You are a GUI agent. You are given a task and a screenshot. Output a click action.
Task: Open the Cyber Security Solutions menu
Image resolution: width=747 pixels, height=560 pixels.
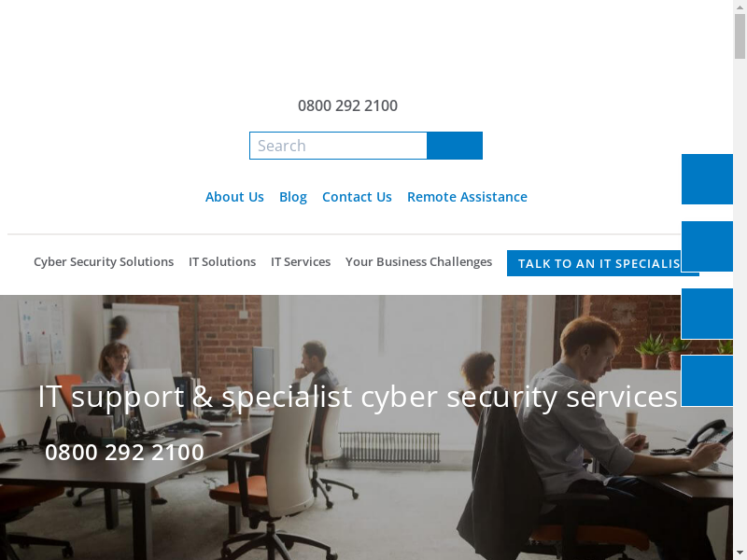coord(104,262)
